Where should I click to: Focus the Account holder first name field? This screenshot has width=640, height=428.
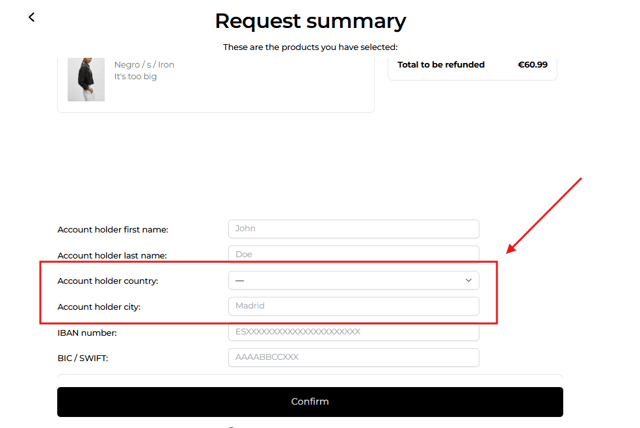[353, 229]
